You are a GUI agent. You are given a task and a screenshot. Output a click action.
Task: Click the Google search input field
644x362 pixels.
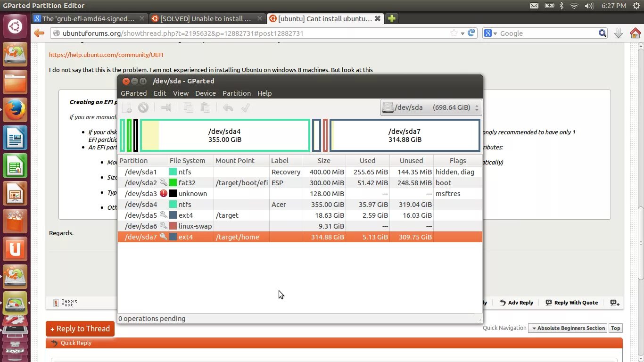548,33
